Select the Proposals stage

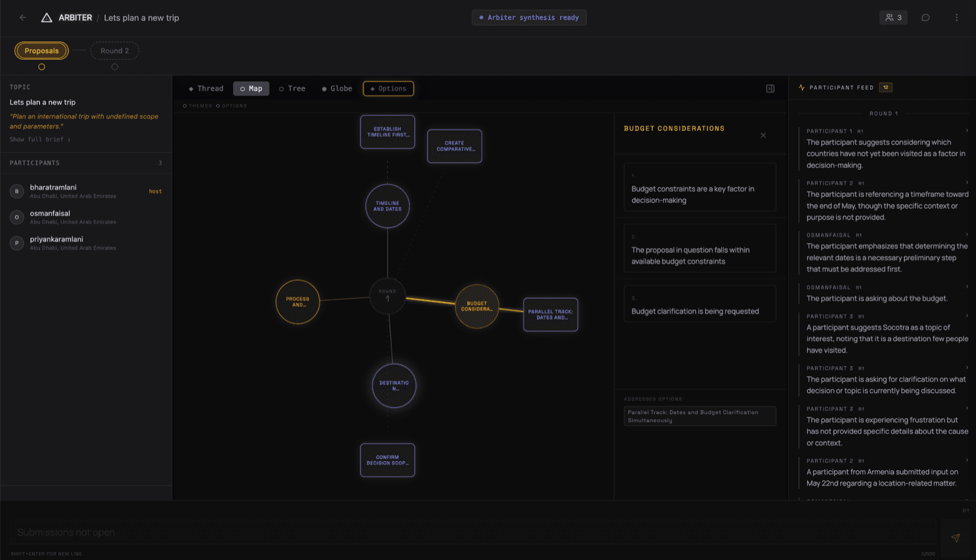41,51
